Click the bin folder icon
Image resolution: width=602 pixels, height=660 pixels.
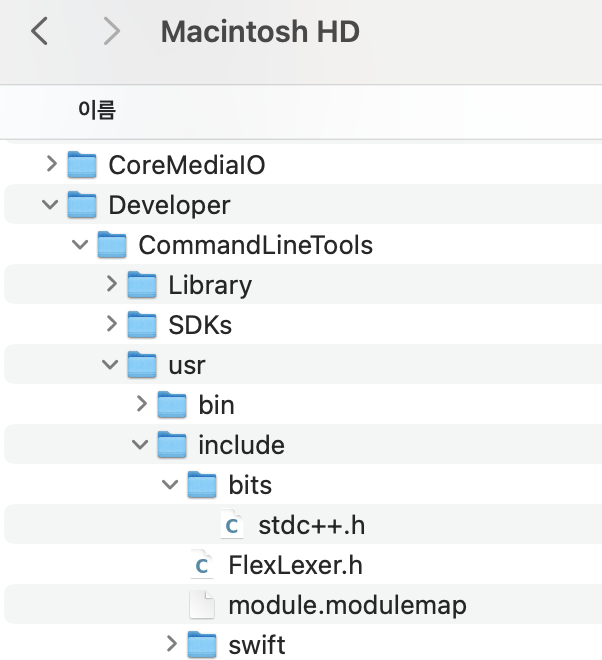172,405
